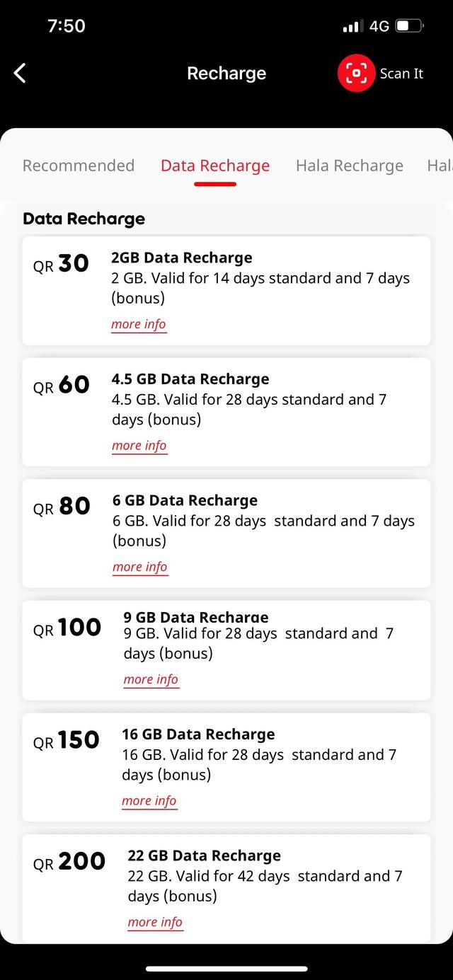The width and height of the screenshot is (453, 980).
Task: Show more info for 6 GB recharge
Action: click(x=140, y=567)
